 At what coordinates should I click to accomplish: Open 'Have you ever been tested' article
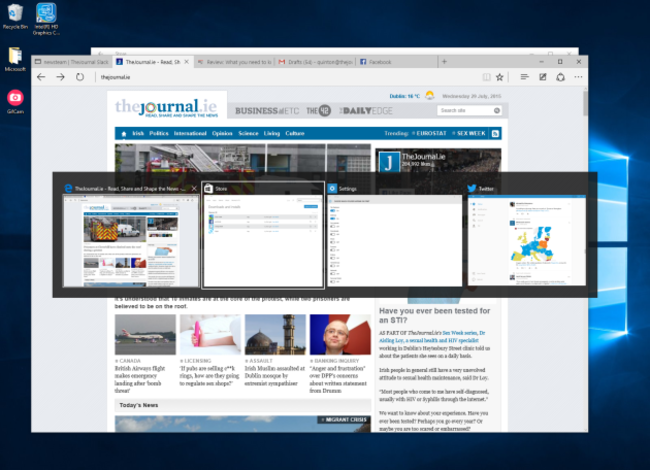point(434,315)
